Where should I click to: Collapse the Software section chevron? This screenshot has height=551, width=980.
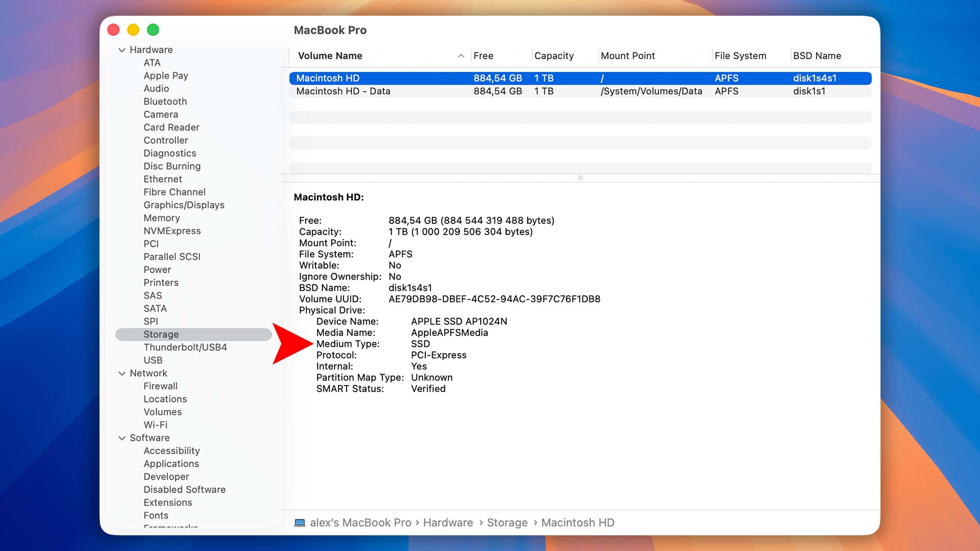click(122, 438)
